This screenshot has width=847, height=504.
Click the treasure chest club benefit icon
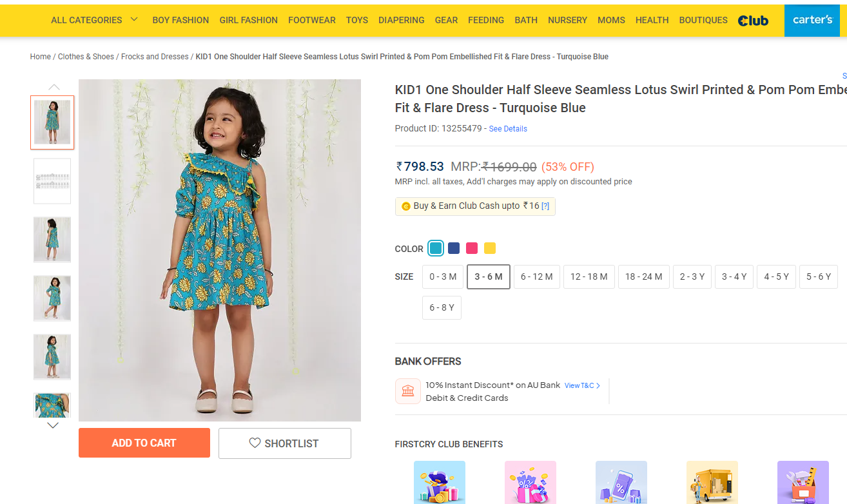[439, 483]
